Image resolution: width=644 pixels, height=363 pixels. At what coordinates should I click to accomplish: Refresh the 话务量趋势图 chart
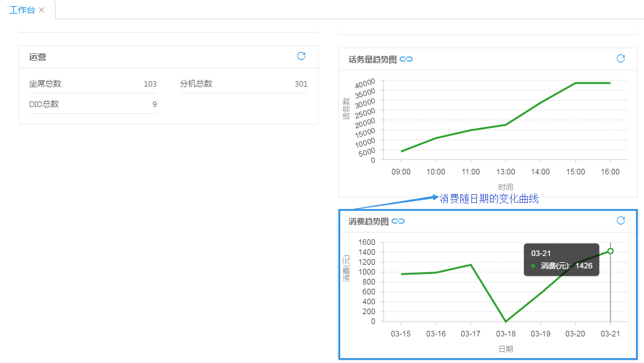pos(620,58)
